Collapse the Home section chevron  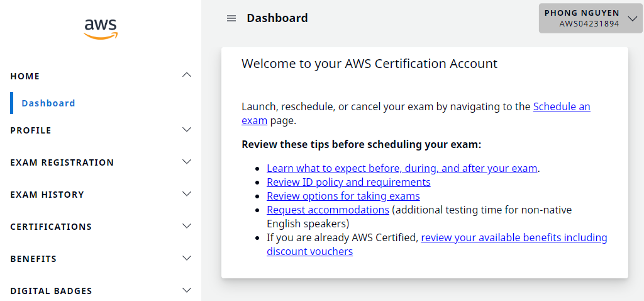[x=186, y=76]
